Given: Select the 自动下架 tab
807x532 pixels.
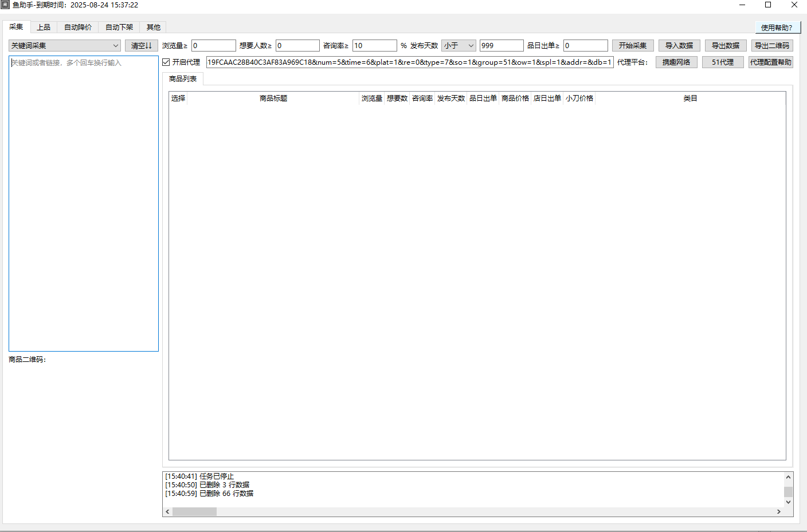Looking at the screenshot, I should pos(119,27).
